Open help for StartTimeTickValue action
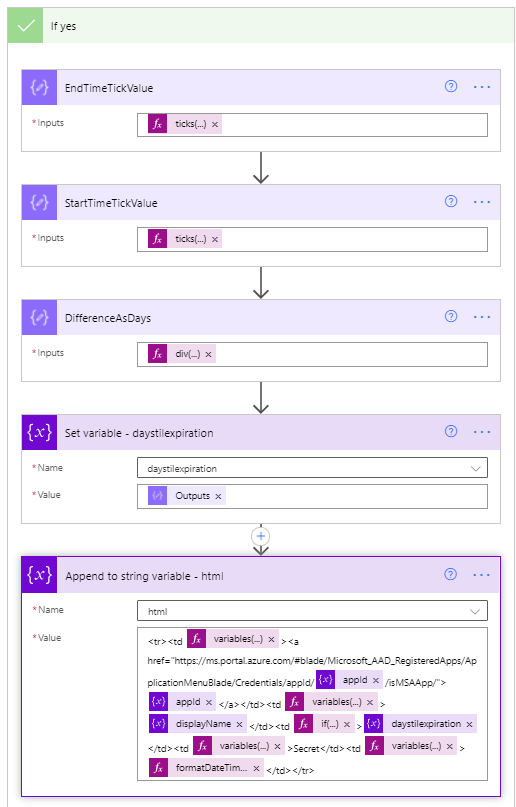The height and width of the screenshot is (807, 516). click(451, 201)
